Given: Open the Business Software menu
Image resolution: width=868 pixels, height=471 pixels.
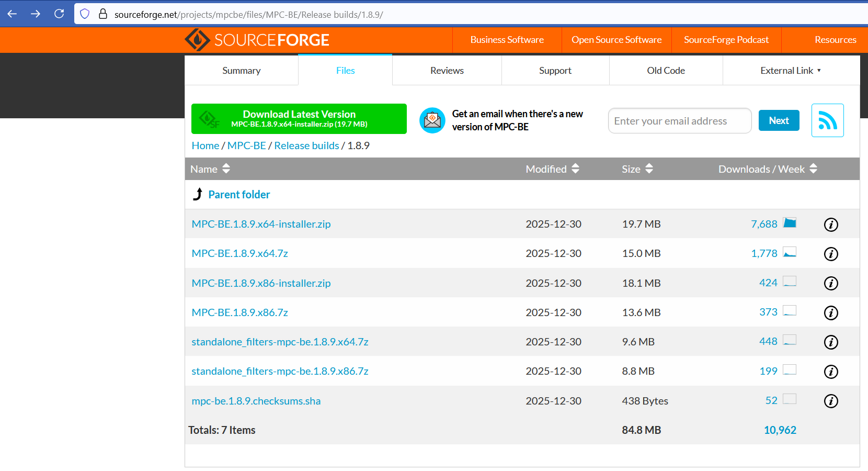Looking at the screenshot, I should tap(507, 40).
